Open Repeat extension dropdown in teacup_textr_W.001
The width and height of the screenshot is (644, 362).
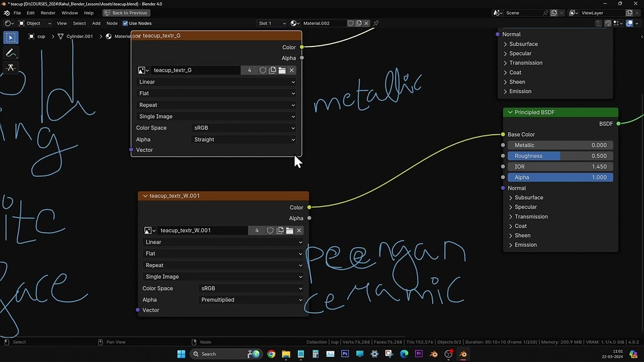224,265
